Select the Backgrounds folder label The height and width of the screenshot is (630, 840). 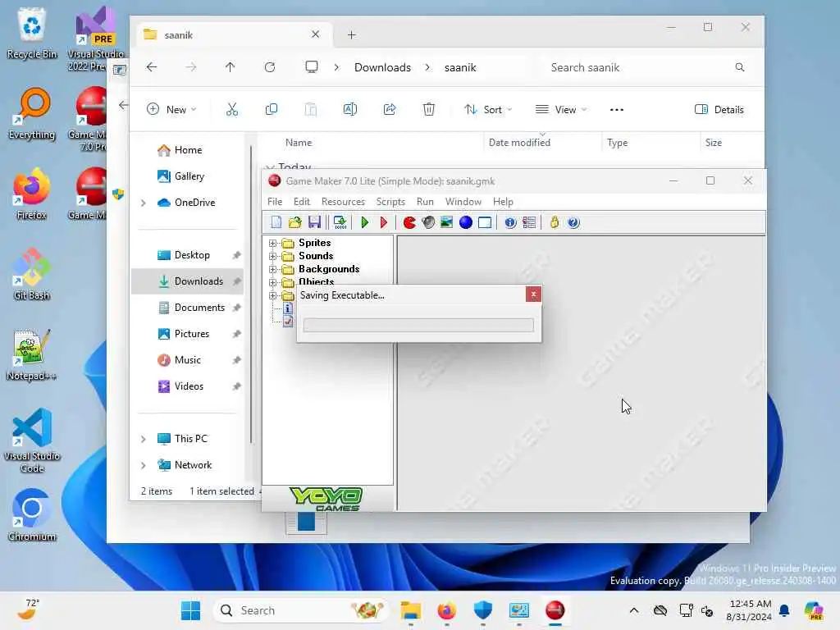pos(329,269)
